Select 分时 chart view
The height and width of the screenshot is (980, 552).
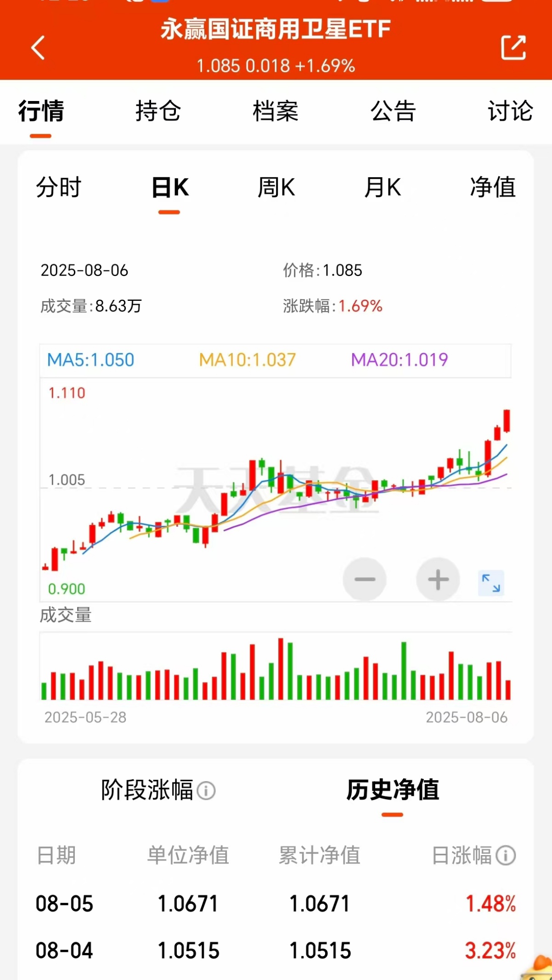(59, 187)
